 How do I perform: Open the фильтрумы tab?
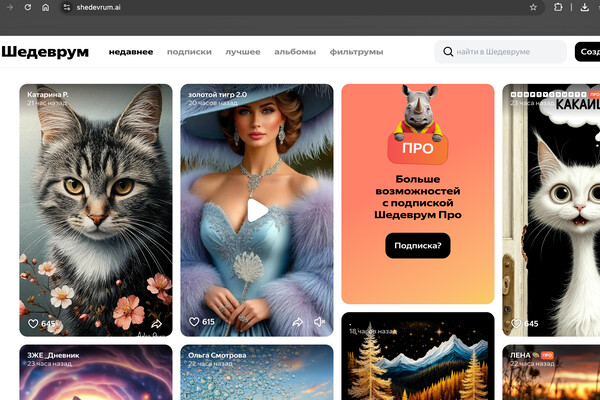[x=356, y=52]
